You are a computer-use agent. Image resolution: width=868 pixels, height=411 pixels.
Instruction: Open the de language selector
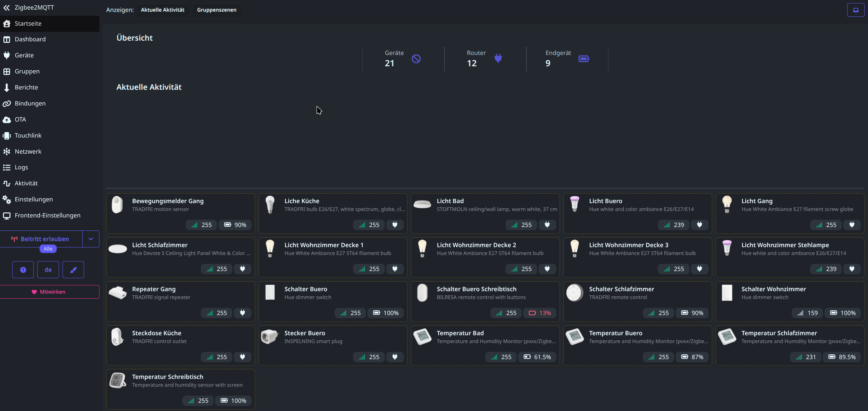[48, 270]
